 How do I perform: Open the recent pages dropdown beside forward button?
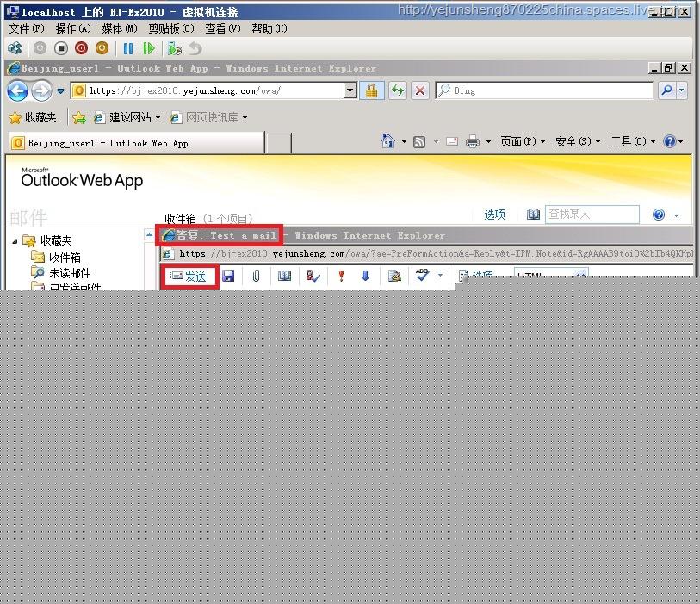click(x=61, y=91)
